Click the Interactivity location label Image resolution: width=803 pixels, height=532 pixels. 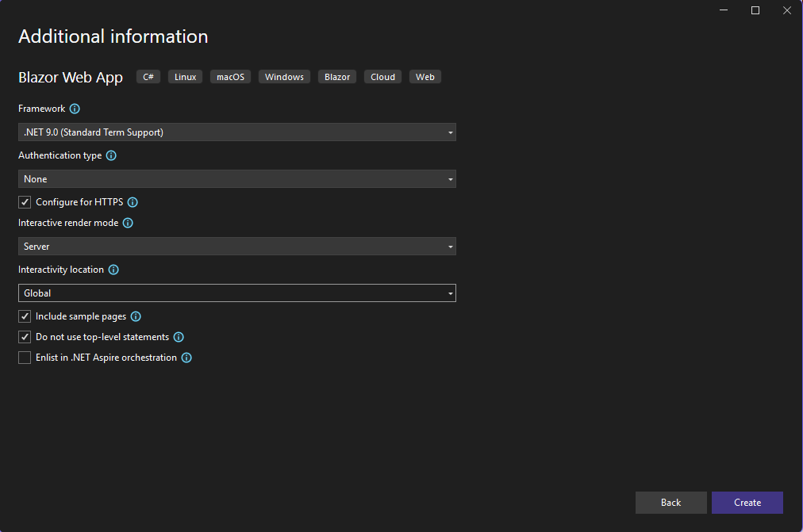tap(61, 270)
